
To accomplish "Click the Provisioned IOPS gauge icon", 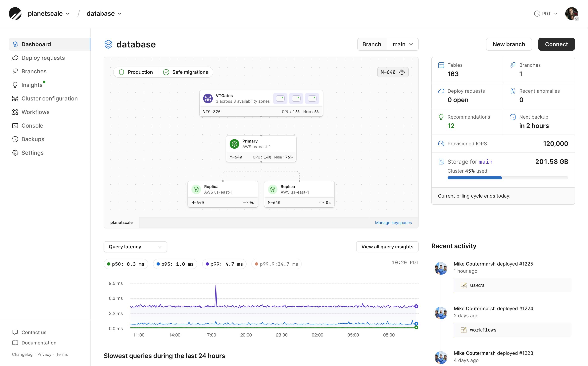I will coord(441,144).
